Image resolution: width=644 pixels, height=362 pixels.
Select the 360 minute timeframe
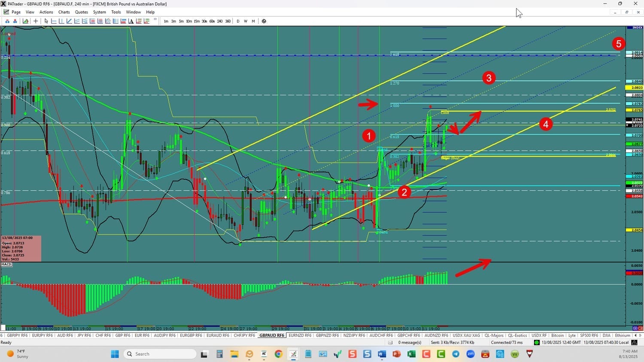coord(228,21)
